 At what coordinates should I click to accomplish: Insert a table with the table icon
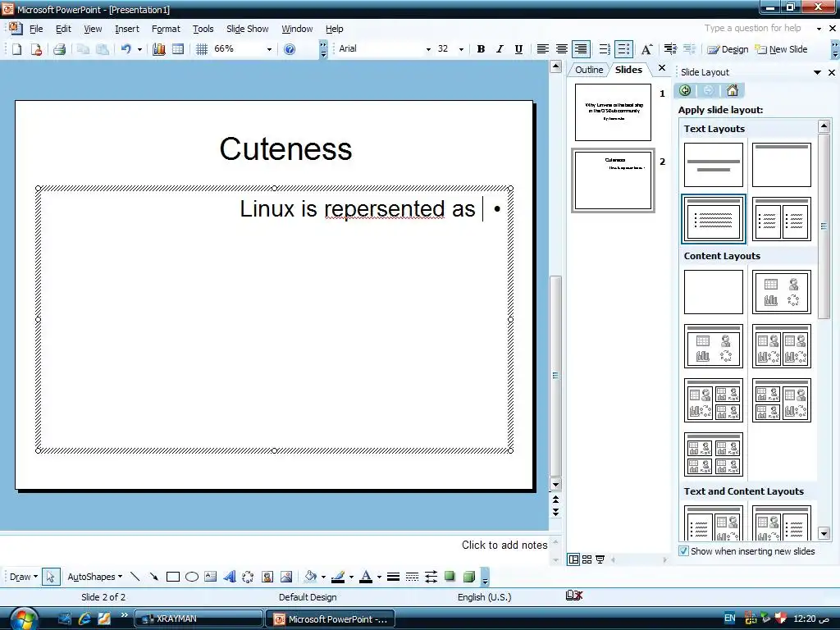click(x=178, y=49)
